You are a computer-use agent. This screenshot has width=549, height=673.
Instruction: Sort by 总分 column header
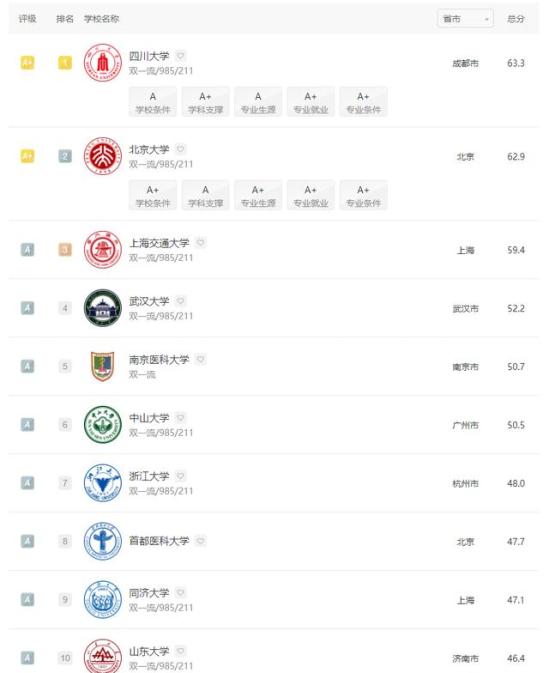516,19
